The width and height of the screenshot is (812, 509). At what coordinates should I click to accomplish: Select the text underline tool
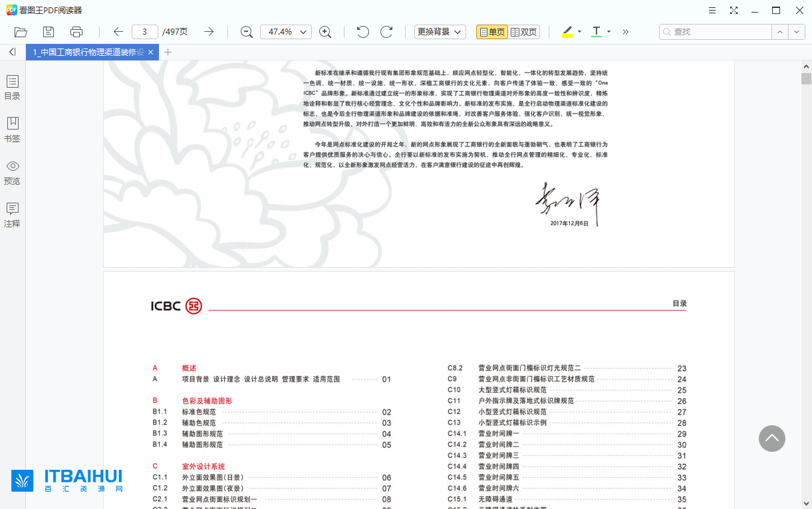pos(597,31)
